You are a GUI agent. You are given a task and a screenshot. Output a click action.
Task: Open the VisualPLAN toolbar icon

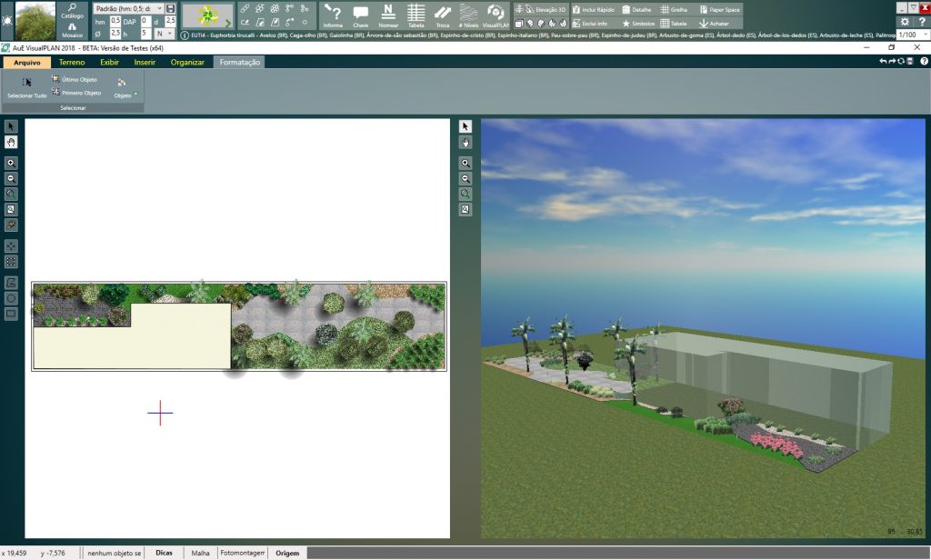[496, 14]
